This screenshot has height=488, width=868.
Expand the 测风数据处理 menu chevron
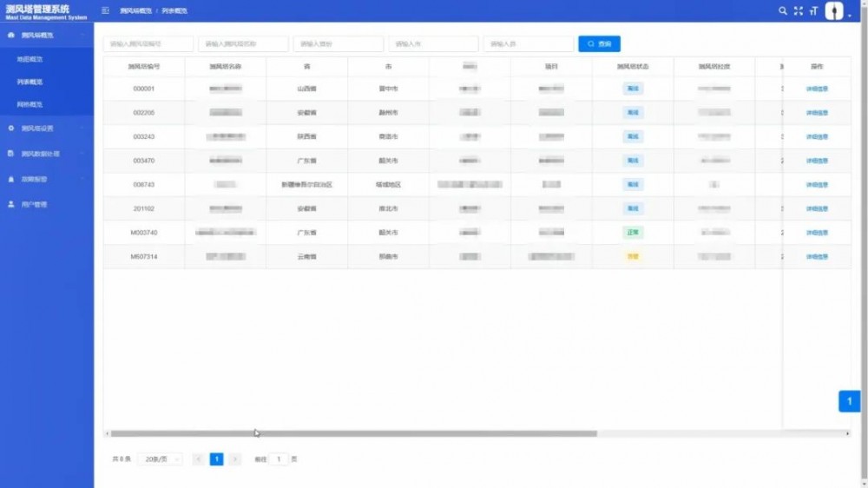pos(82,154)
